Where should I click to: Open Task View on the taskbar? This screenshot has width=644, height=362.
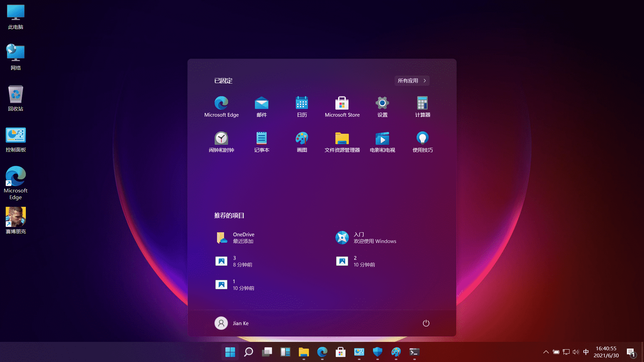[x=267, y=352]
